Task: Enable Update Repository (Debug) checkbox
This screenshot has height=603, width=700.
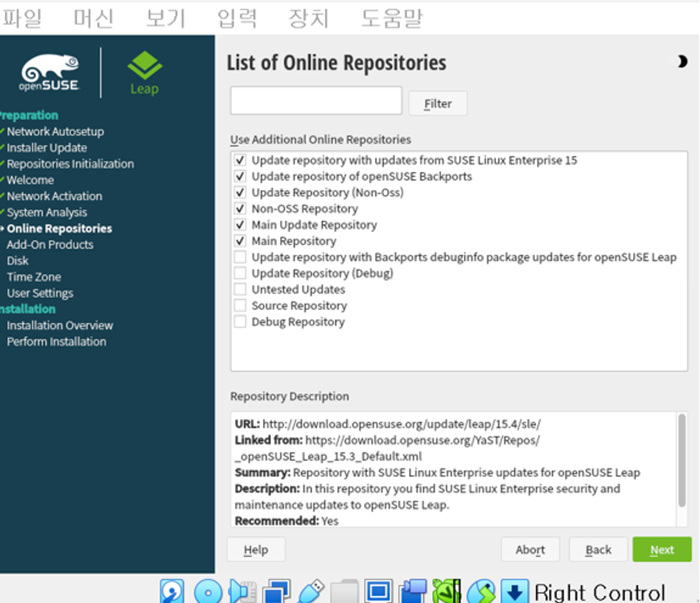Action: click(240, 273)
